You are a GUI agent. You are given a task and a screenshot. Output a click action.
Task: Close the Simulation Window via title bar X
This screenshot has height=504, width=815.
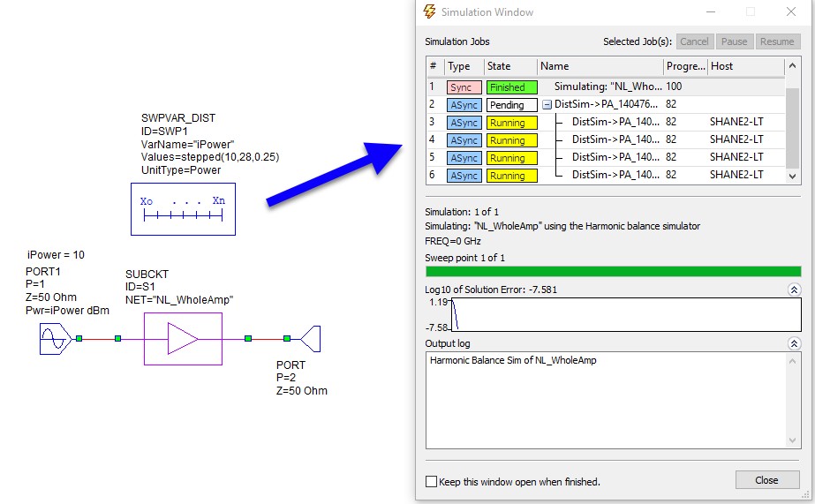tap(791, 11)
